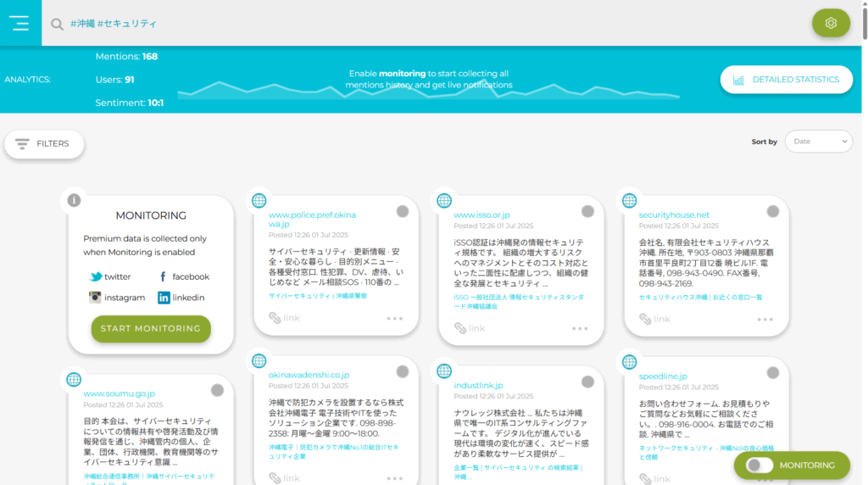868x485 pixels.
Task: Open the three-dot menu on the police.pref.okinawa card
Action: coord(395,318)
